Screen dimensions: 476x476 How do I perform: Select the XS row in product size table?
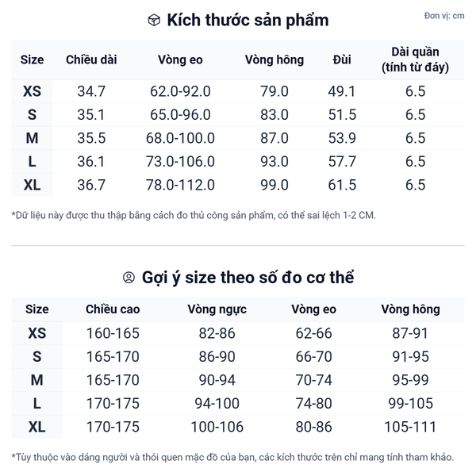point(33,91)
